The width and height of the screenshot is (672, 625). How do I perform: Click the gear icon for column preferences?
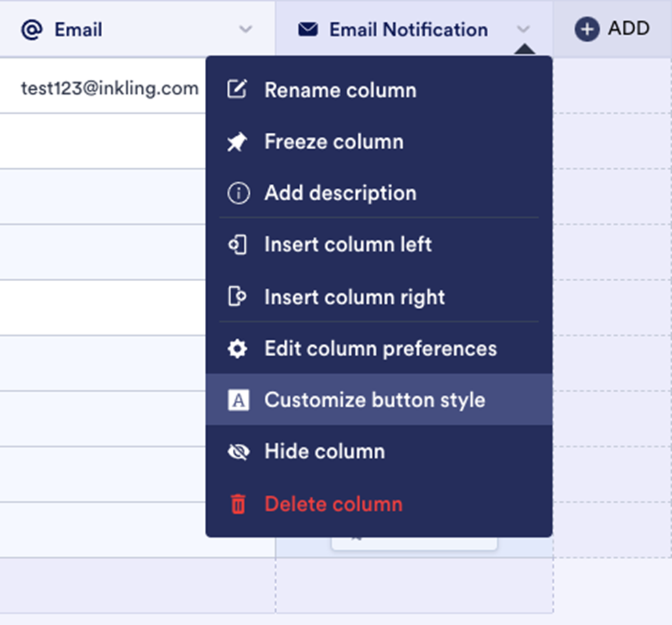point(238,349)
